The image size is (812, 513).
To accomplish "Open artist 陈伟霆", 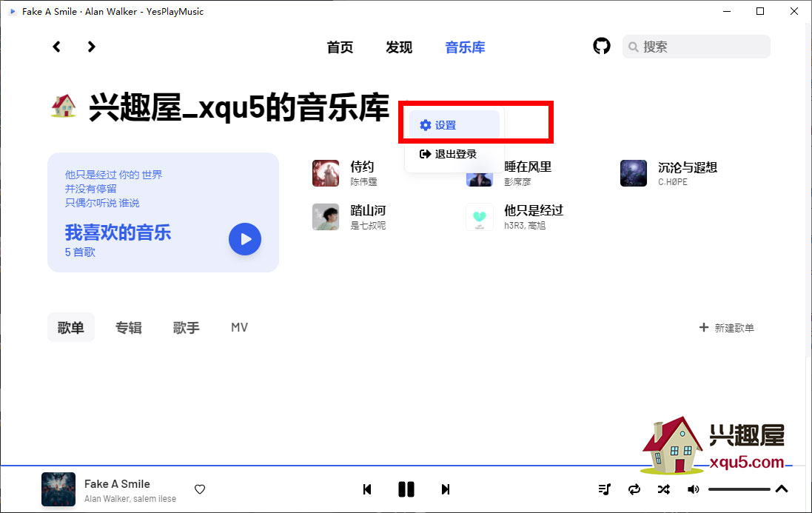I will (x=363, y=181).
